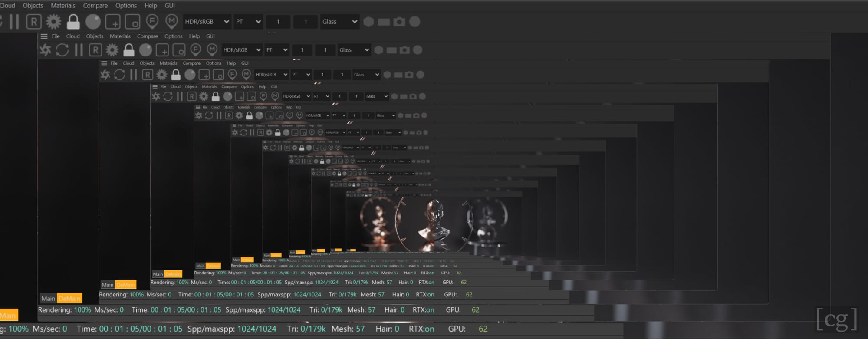Toggle the F pin icon in outermost toolbar
Viewport: 868px width, 339px height.
coord(152,21)
